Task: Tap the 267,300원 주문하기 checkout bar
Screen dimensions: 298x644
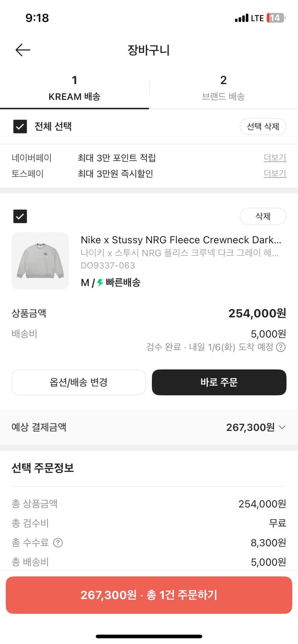Action: coord(149,595)
